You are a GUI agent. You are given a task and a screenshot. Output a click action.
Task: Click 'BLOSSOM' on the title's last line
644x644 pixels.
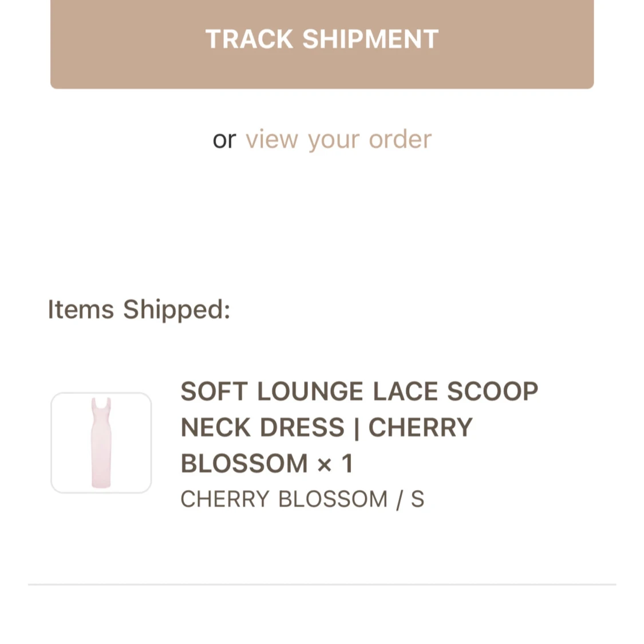pos(244,463)
